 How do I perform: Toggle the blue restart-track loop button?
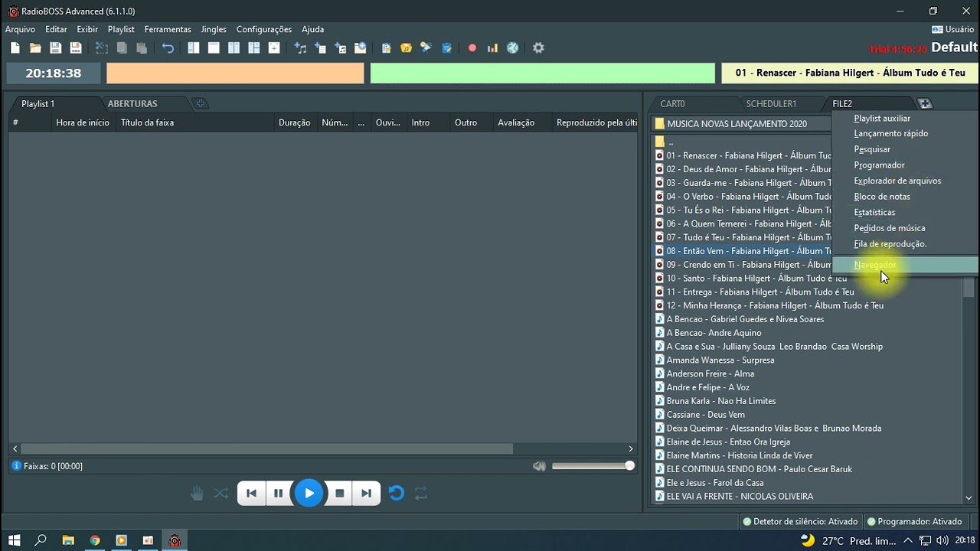396,493
